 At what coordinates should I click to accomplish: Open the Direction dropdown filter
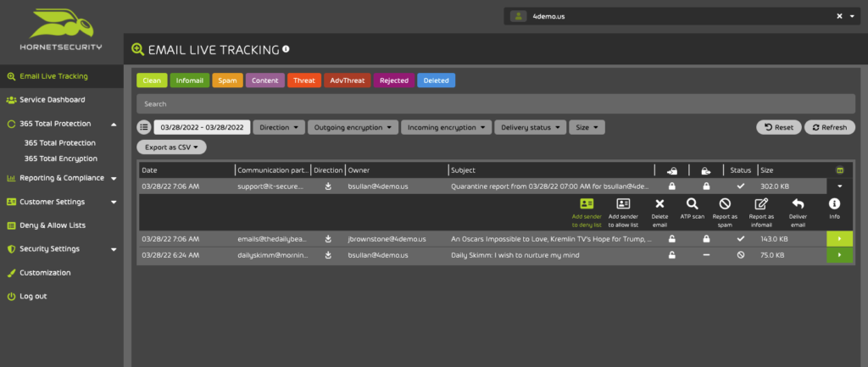[279, 127]
